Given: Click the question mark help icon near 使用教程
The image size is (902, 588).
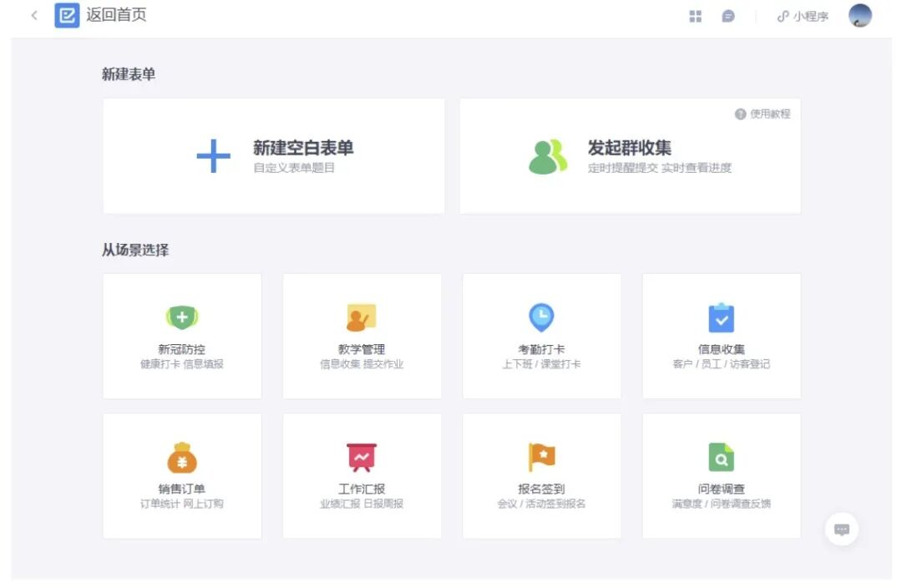Looking at the screenshot, I should [740, 114].
